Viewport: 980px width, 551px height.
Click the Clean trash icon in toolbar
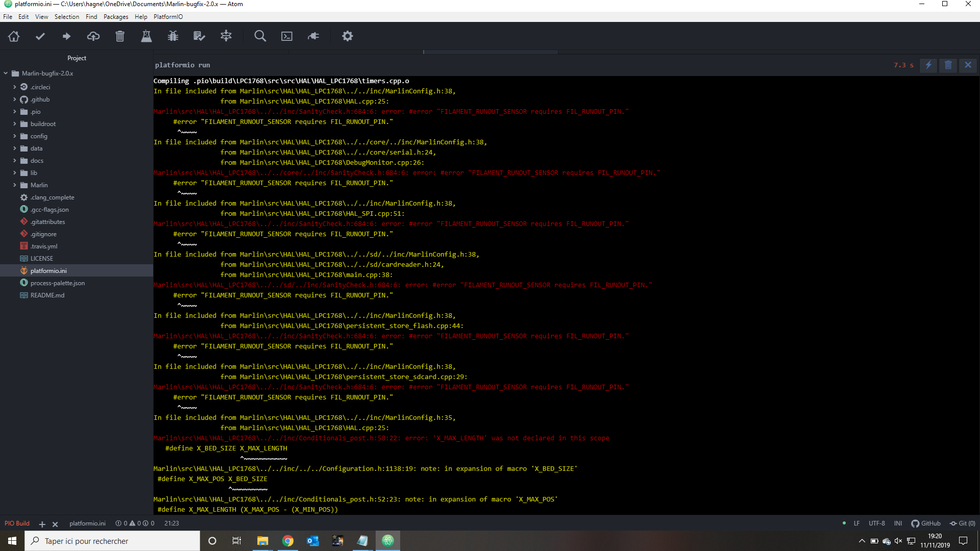(120, 36)
